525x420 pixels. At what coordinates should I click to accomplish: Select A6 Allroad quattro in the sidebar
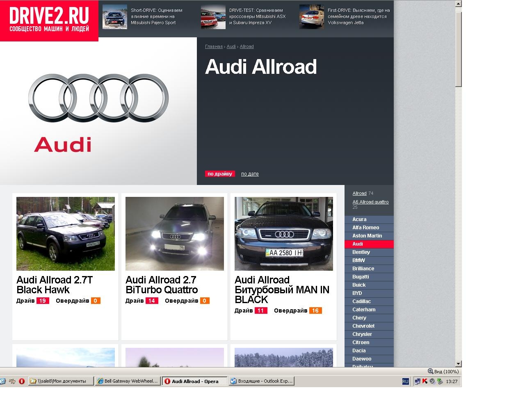(371, 202)
